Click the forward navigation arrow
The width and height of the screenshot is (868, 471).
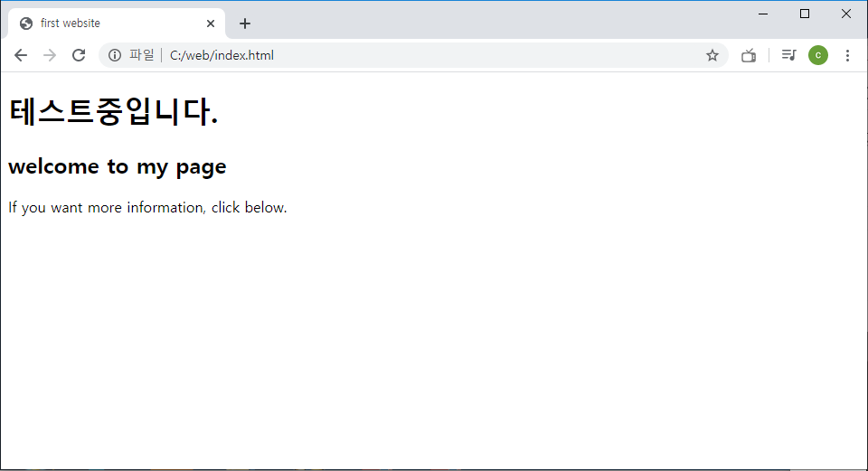[x=50, y=55]
